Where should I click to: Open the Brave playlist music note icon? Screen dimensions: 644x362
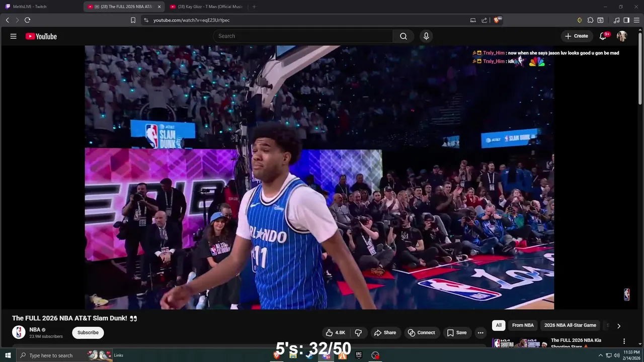(617, 20)
